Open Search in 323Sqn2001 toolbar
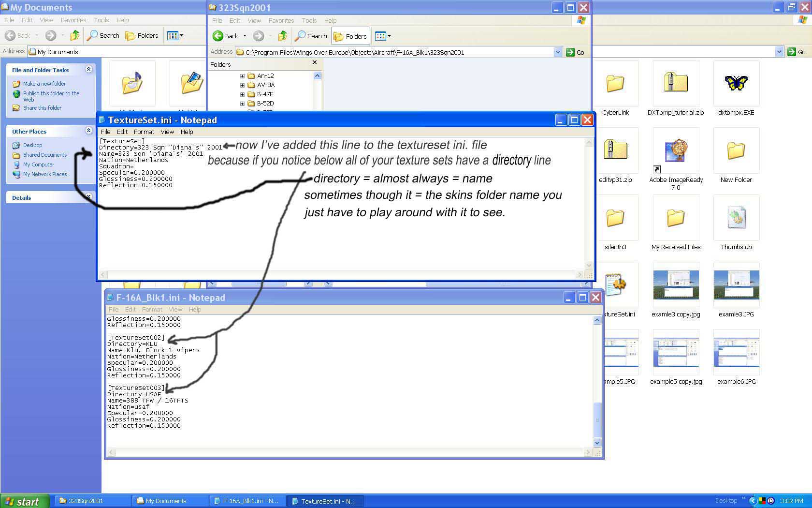This screenshot has width=812, height=508. (x=311, y=36)
